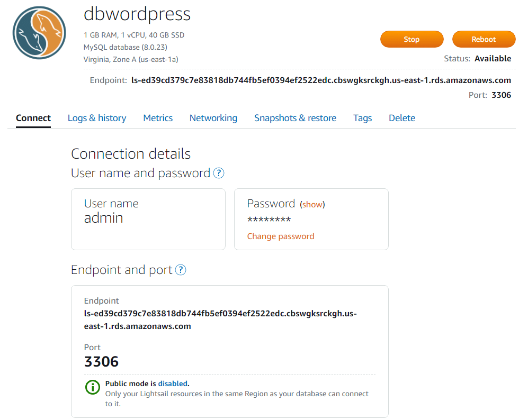Click the Connection details heading
Viewport: 519px width, 420px height.
131,154
